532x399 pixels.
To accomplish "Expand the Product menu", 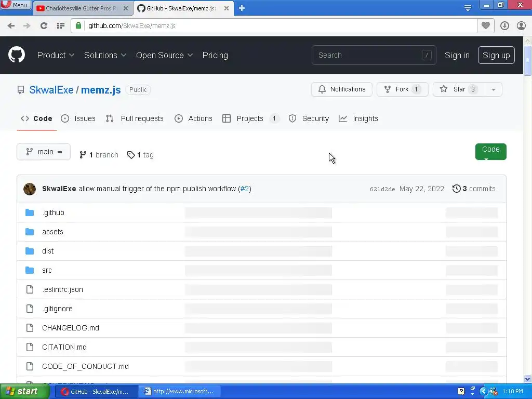I will (x=56, y=55).
